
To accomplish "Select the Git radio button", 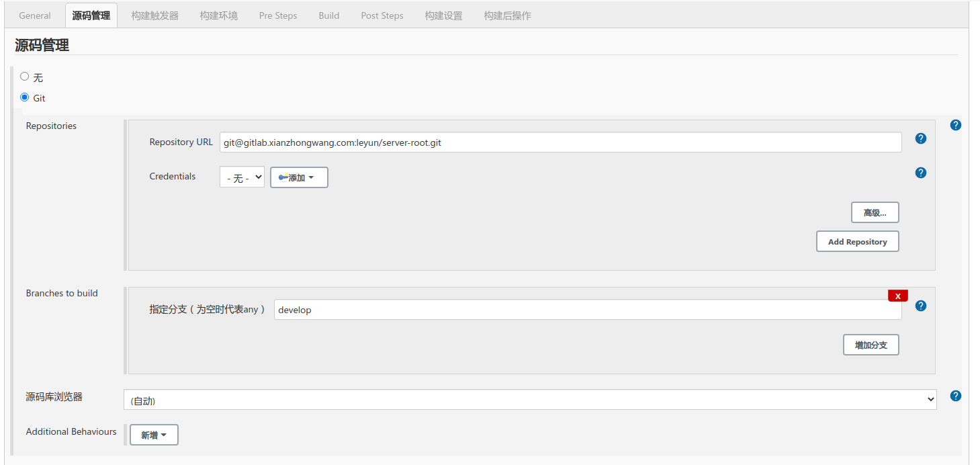I will coord(25,97).
